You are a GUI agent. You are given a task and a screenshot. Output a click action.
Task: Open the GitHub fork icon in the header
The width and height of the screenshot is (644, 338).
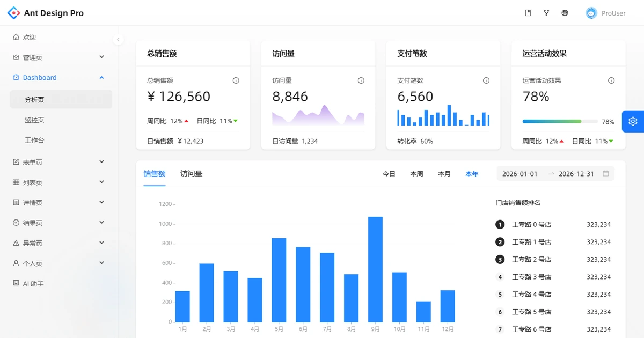click(546, 13)
